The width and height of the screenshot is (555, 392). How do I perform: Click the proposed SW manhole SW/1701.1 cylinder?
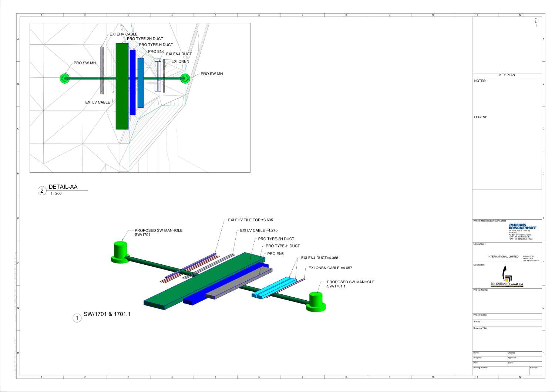click(316, 300)
